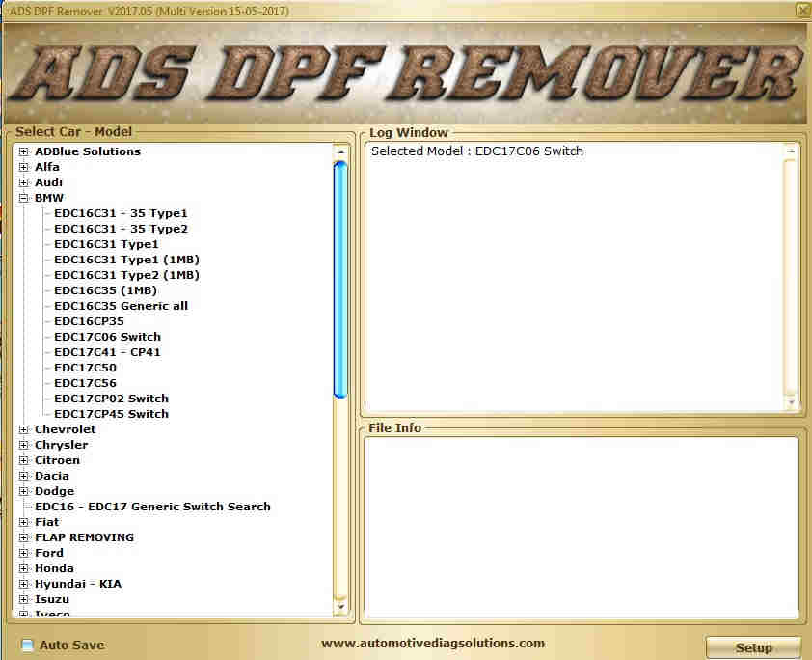Select the Audi brand label

(48, 182)
